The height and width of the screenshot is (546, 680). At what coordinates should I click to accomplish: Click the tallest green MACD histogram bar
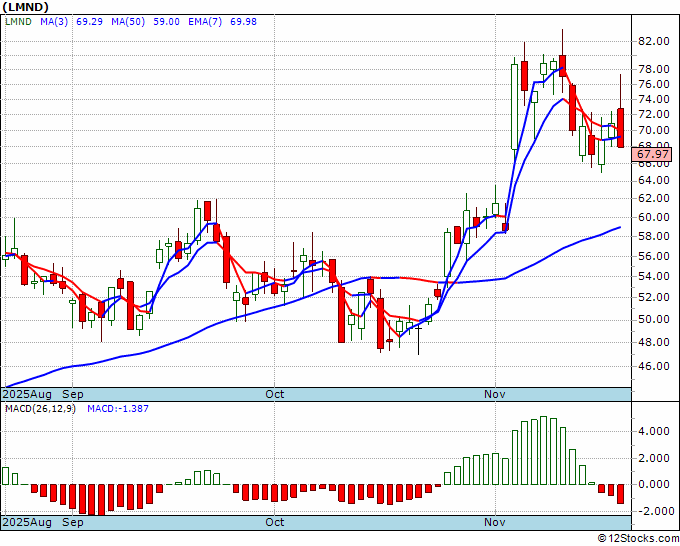[x=544, y=451]
